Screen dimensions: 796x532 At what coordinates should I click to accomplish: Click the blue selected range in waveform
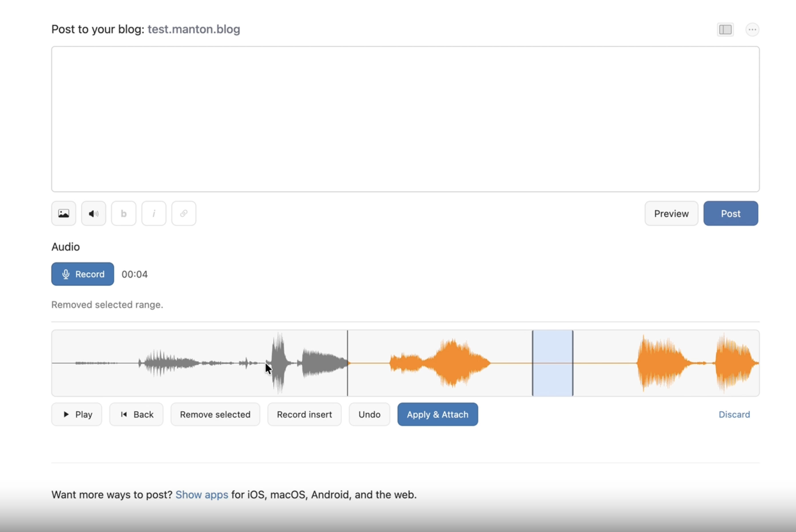[x=553, y=363]
